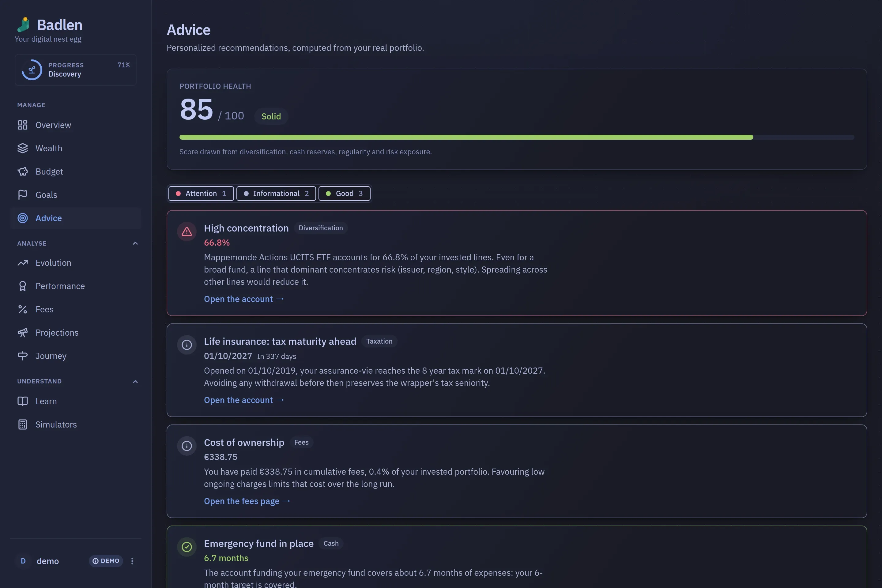Click the demo user avatar D
This screenshot has height=588, width=882.
coord(23,561)
